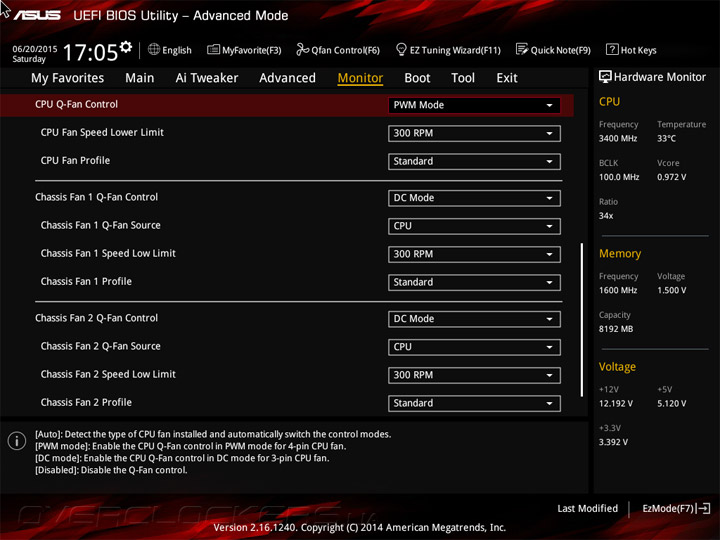Image resolution: width=720 pixels, height=540 pixels.
Task: Open the Boot tab
Action: (x=417, y=78)
